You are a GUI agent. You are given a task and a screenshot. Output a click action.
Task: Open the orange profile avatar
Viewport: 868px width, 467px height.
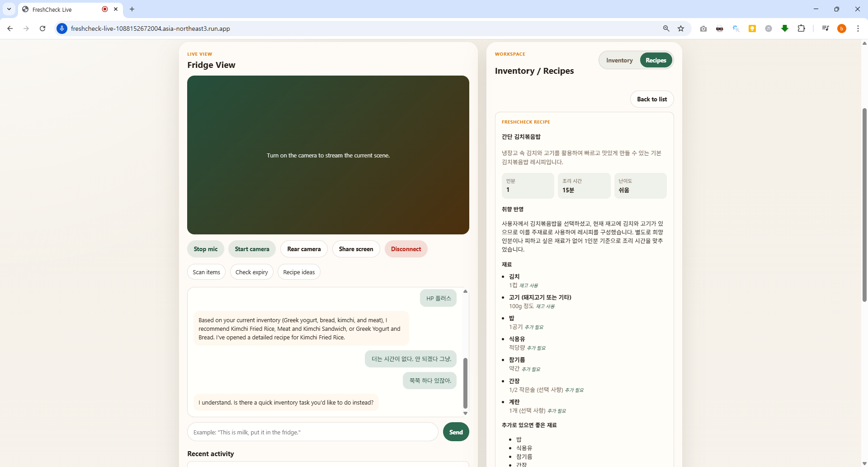[842, 29]
